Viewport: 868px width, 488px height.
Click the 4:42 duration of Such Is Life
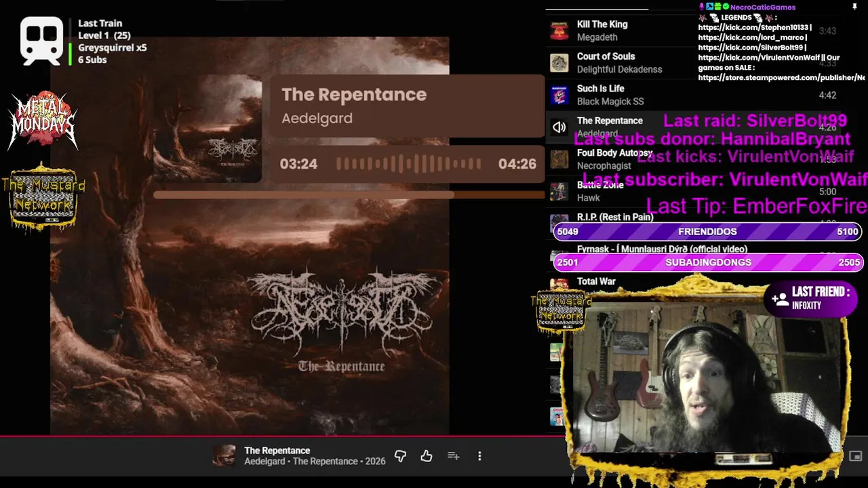[x=827, y=96]
